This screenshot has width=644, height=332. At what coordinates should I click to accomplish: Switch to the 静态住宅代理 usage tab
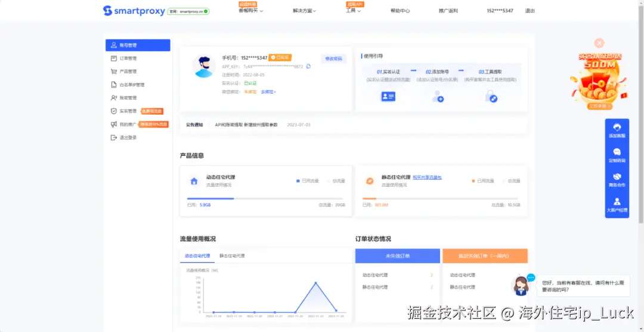coord(232,256)
